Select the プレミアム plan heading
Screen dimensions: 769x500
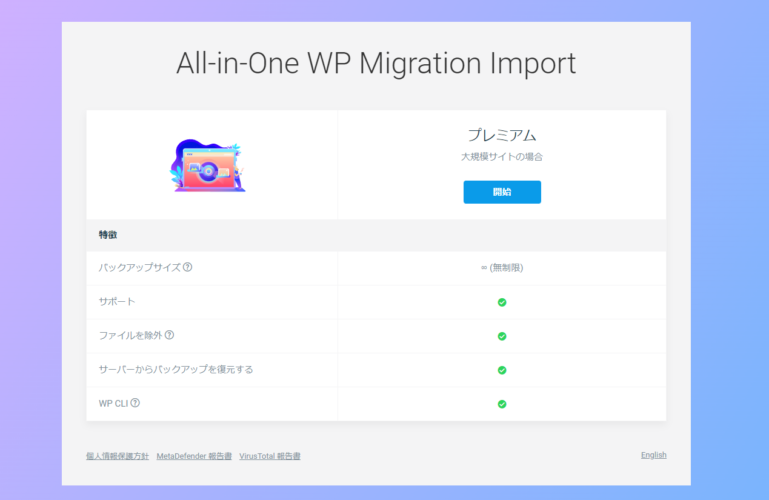coord(502,135)
